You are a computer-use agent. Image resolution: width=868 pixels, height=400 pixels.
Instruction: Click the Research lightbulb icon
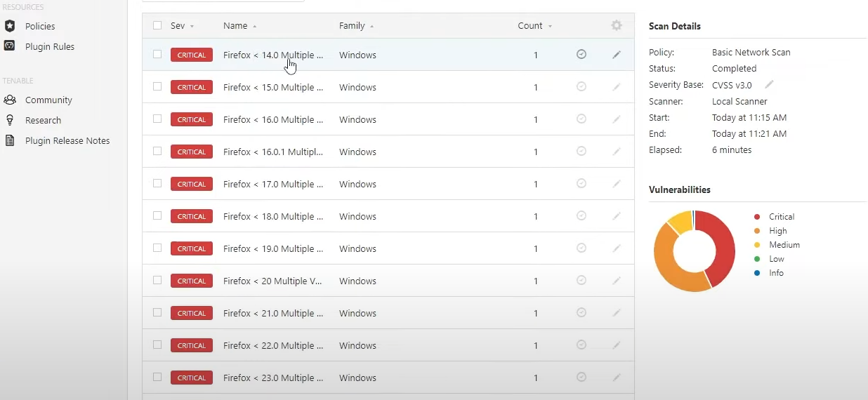[x=10, y=120]
